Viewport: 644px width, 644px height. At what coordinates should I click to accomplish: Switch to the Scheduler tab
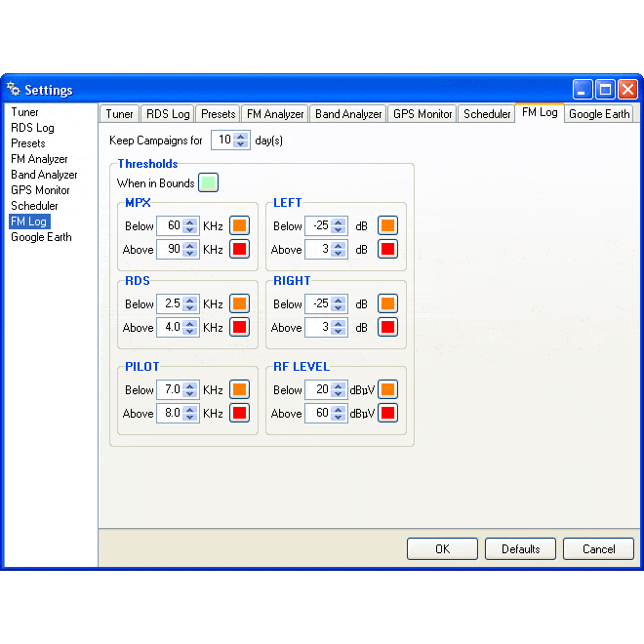(x=487, y=114)
